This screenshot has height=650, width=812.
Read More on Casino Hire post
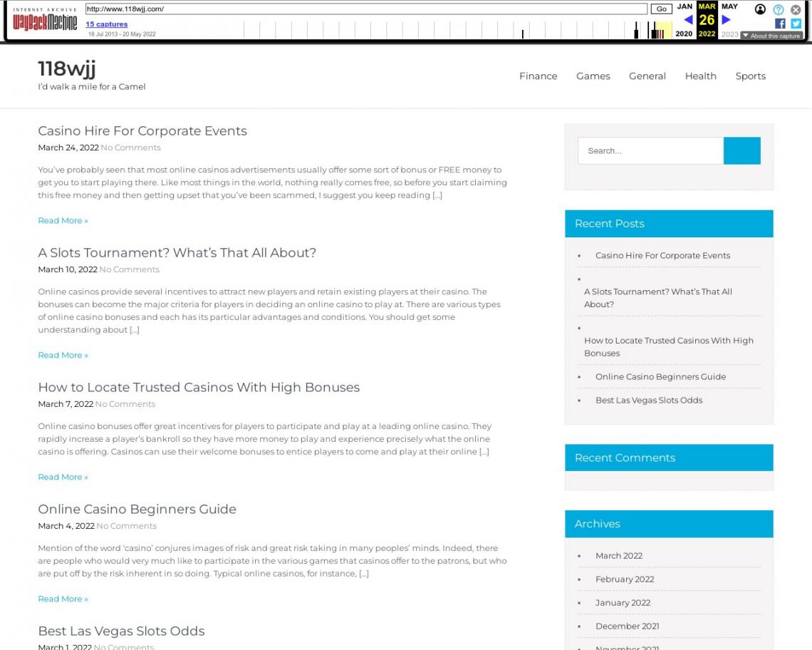63,221
